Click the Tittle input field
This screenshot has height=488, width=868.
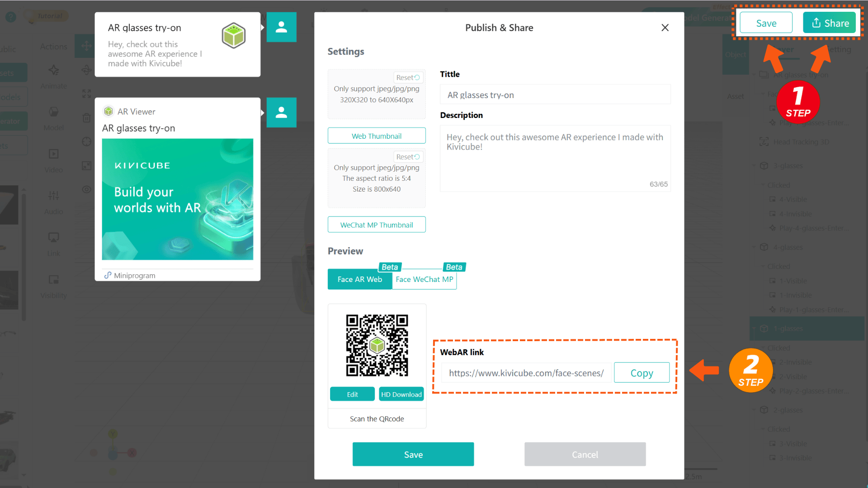pyautogui.click(x=554, y=94)
